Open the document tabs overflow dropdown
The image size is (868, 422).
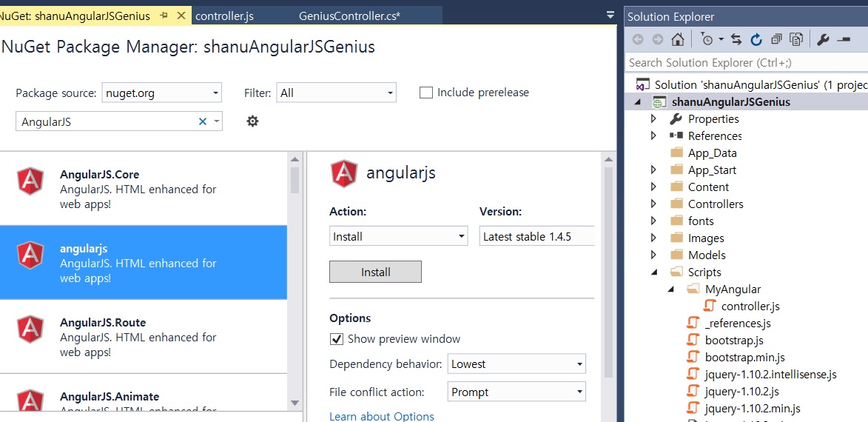pos(610,14)
